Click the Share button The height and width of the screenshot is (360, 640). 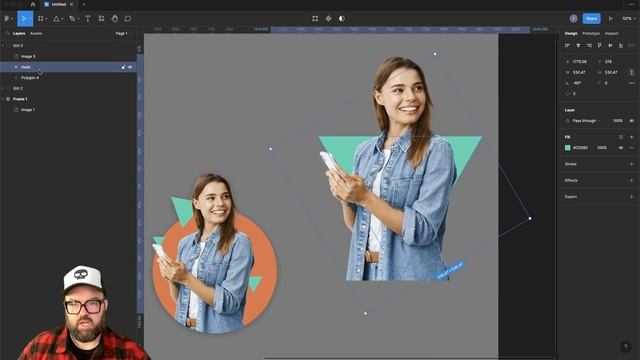(x=591, y=19)
